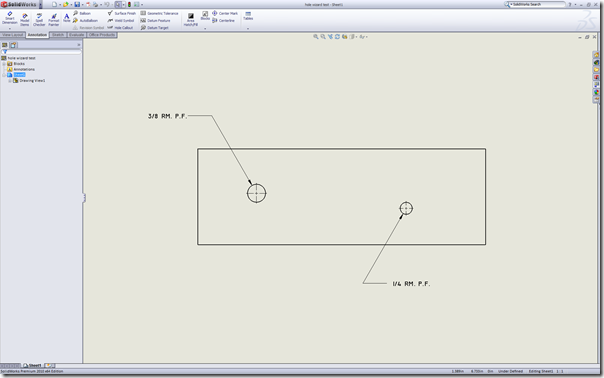Open the SolidWorks Help question mark
This screenshot has height=378, width=604.
570,4
